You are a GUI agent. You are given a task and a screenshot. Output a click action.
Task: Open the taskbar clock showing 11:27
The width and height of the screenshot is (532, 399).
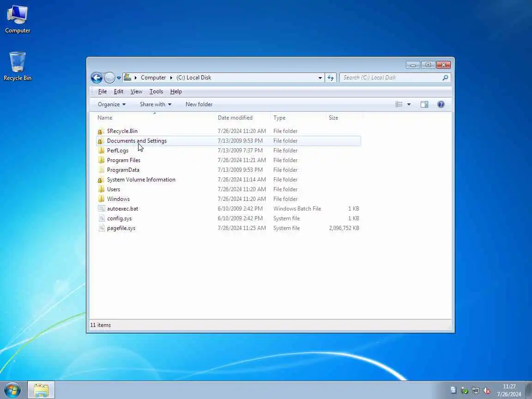509,390
